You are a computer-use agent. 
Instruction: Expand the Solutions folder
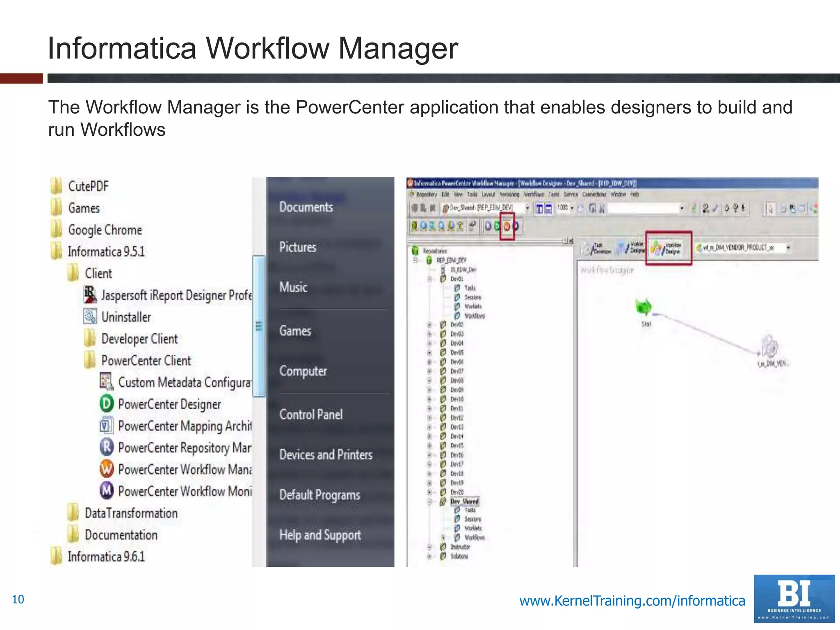(429, 556)
